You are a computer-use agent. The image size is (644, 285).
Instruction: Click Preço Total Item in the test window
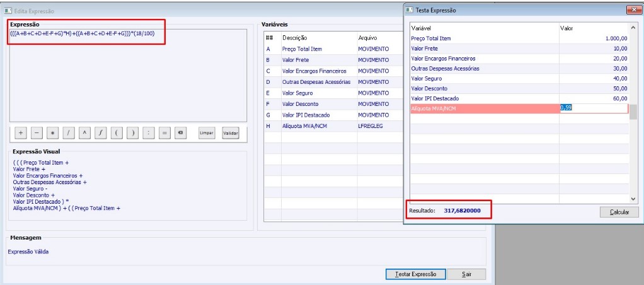(x=431, y=38)
